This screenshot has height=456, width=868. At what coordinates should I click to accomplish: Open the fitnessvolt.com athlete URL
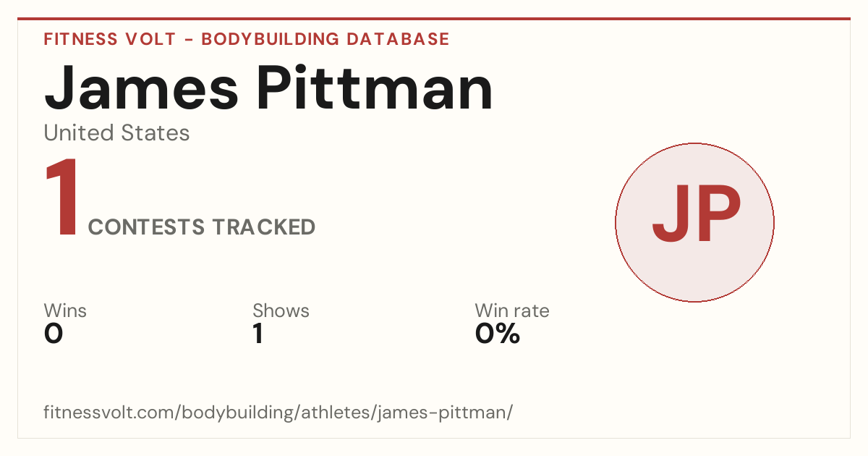coord(278,413)
